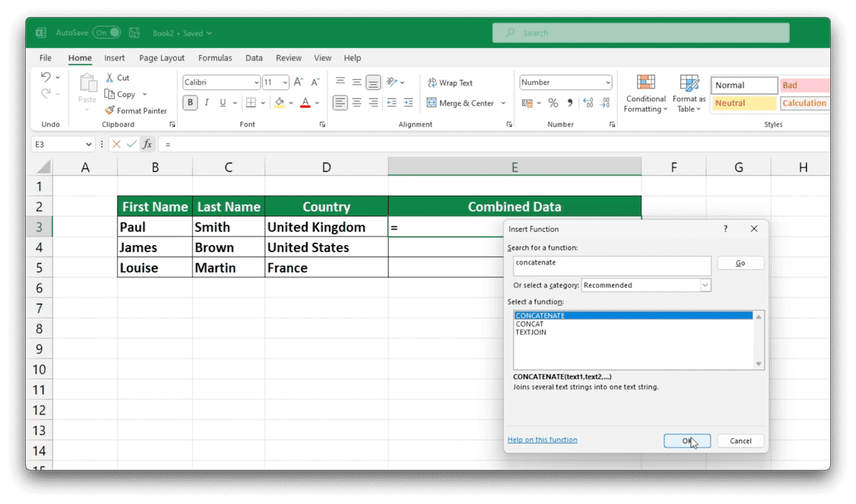Apply the Top Align icon
856x504 pixels.
click(x=340, y=82)
